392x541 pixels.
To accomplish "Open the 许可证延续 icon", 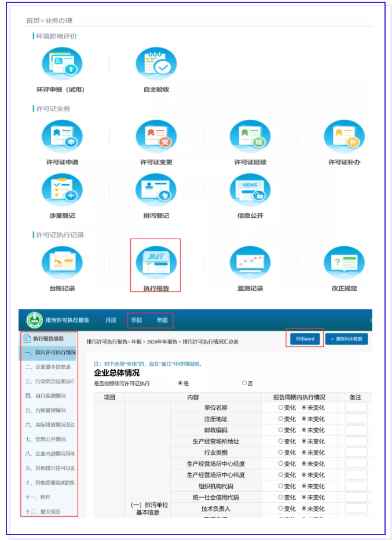I will [250, 137].
